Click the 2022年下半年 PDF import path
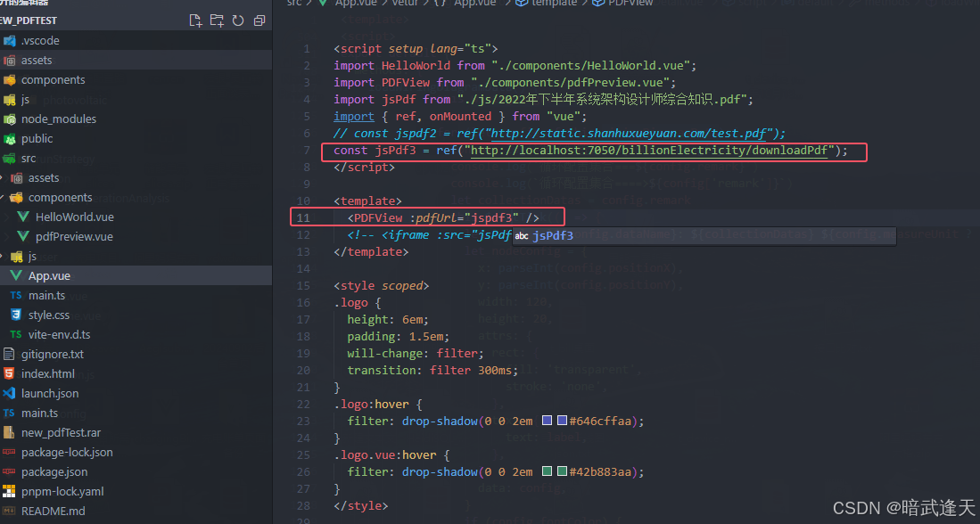Screen dimensions: 980x524 602,99
